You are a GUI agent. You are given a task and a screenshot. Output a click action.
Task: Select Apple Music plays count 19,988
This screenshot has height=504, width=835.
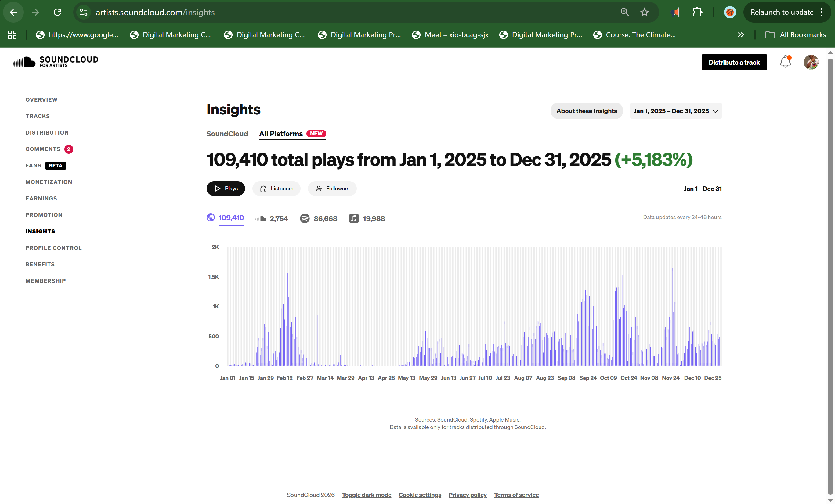tap(367, 218)
